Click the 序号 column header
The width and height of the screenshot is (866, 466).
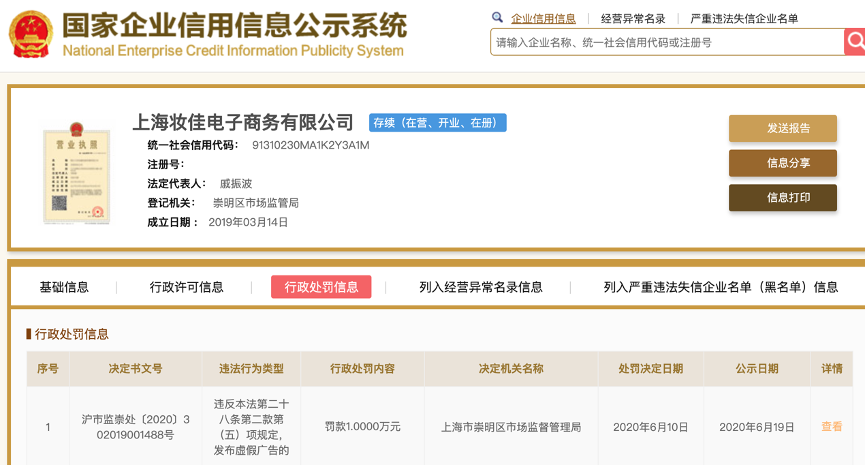pos(48,368)
